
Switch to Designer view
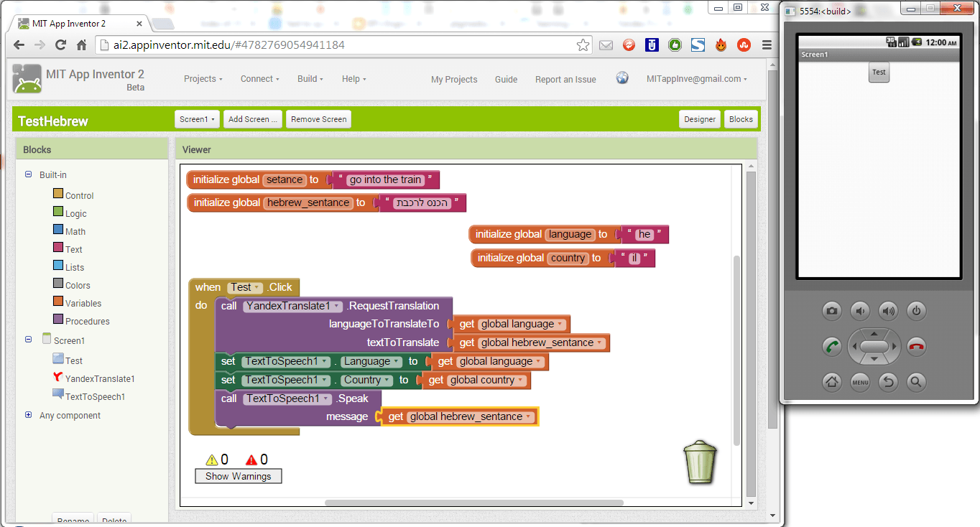[700, 119]
